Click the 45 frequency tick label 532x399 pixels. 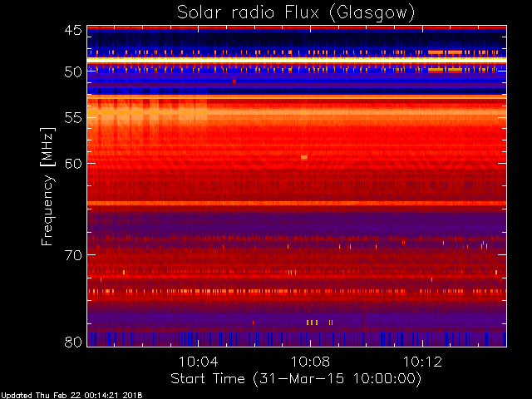[73, 30]
